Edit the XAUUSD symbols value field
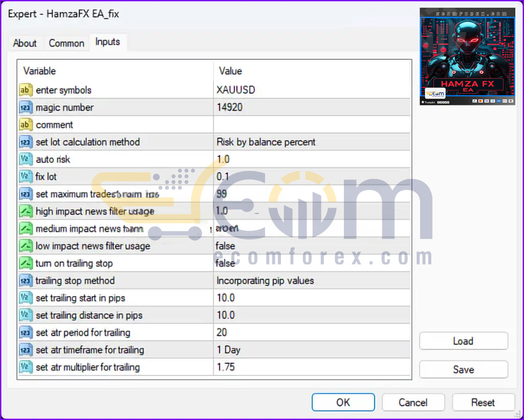The height and width of the screenshot is (420, 524). click(x=312, y=90)
